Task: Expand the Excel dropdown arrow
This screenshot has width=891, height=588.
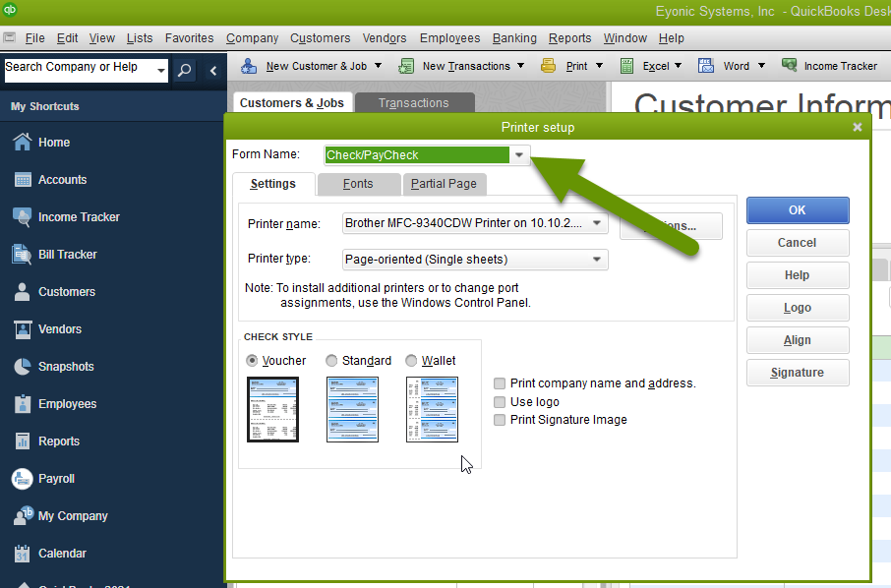Action: [x=678, y=66]
